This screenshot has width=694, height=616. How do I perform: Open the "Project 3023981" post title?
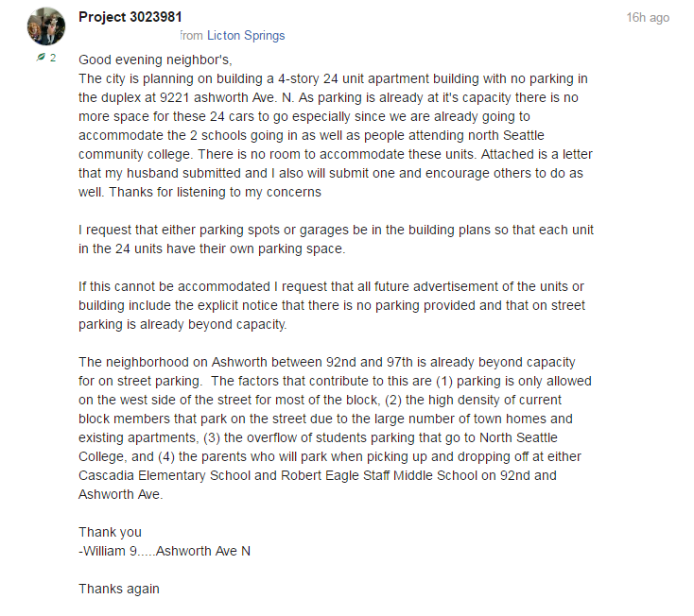pos(130,18)
